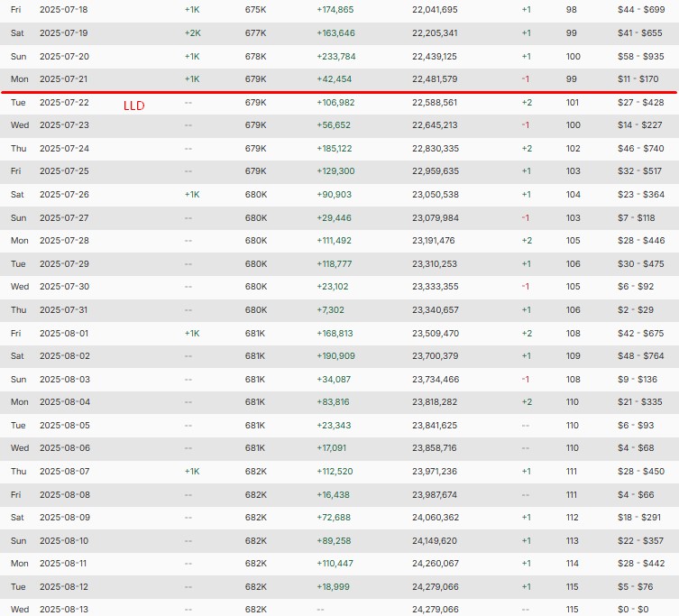Click total views 22,439,125
The image size is (679, 616).
tap(435, 56)
